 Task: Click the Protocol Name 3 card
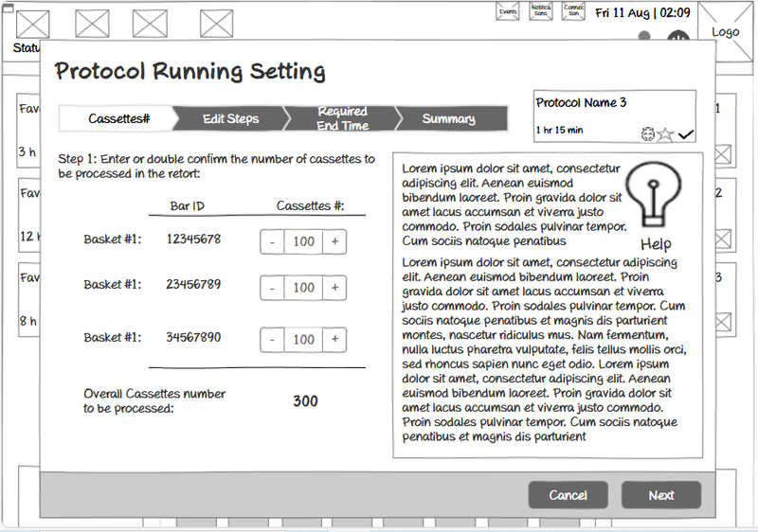615,116
